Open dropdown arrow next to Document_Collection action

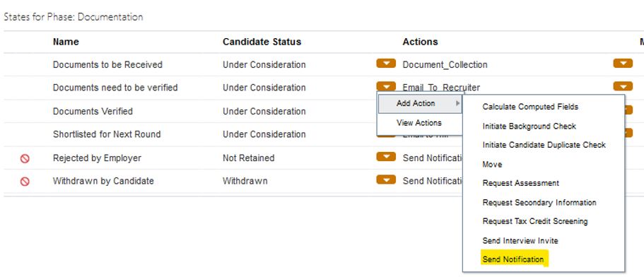point(623,64)
